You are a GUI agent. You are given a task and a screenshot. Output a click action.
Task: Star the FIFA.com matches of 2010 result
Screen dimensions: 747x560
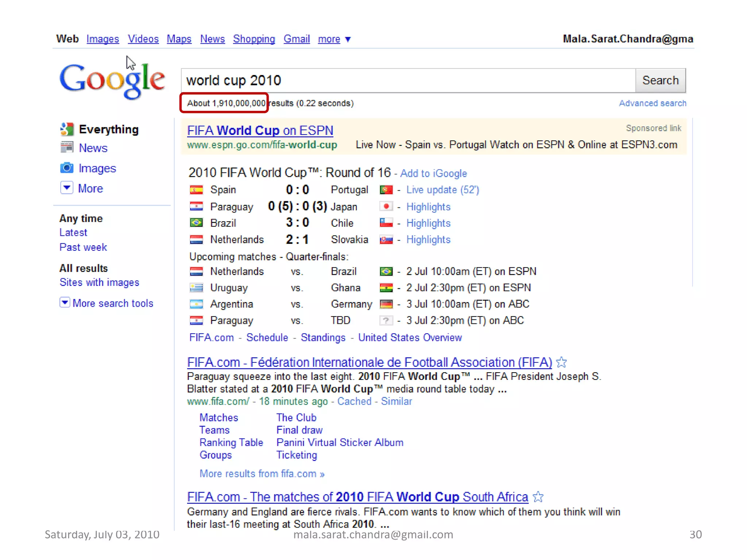point(538,497)
